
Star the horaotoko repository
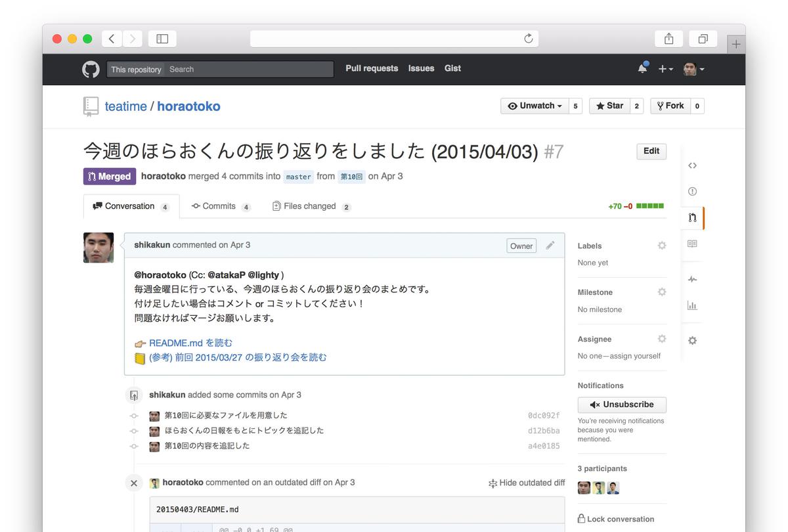coord(609,106)
